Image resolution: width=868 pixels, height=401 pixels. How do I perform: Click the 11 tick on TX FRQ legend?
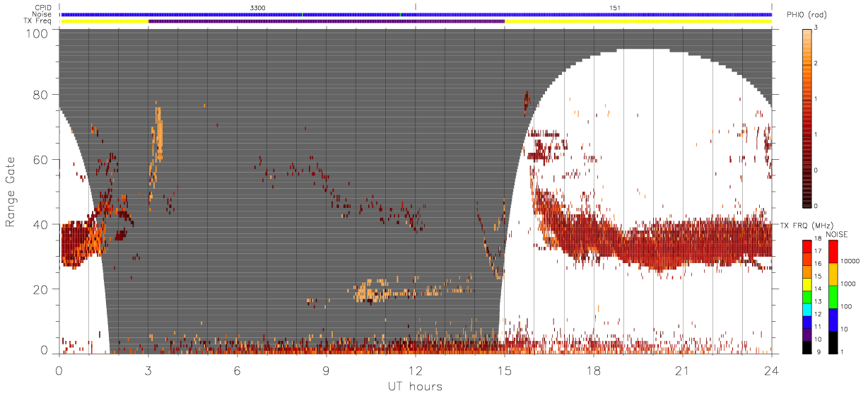pyautogui.click(x=818, y=327)
